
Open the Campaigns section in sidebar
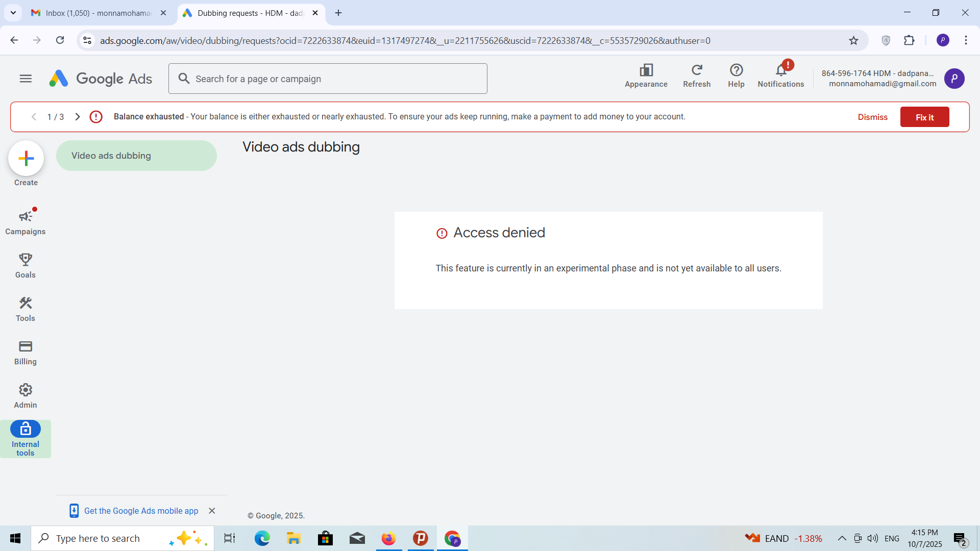tap(26, 221)
